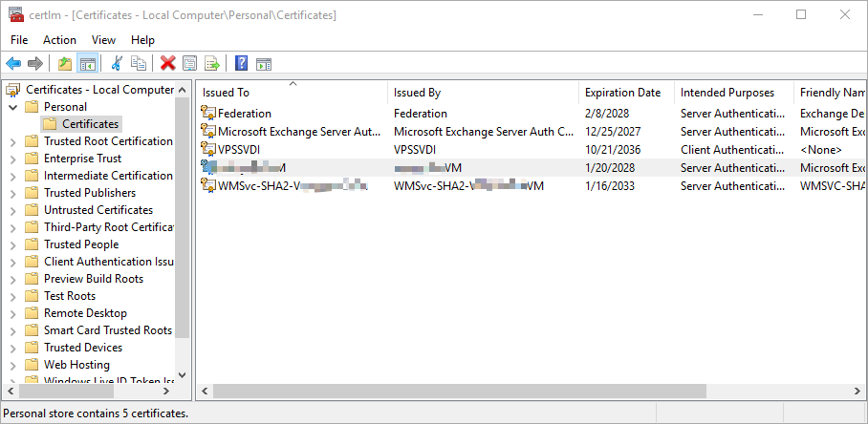Expand the Trusted Devices node
This screenshot has width=868, height=424.
pyautogui.click(x=12, y=348)
